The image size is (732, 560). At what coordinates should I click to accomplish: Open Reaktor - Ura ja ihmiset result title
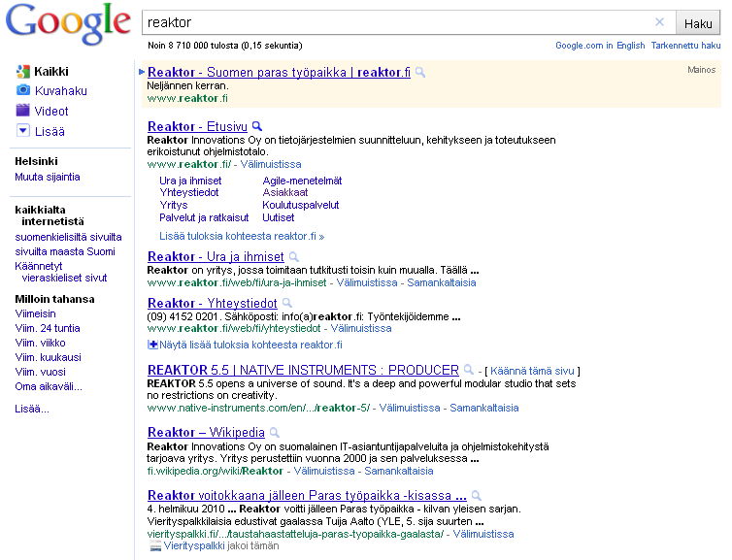[x=216, y=256]
